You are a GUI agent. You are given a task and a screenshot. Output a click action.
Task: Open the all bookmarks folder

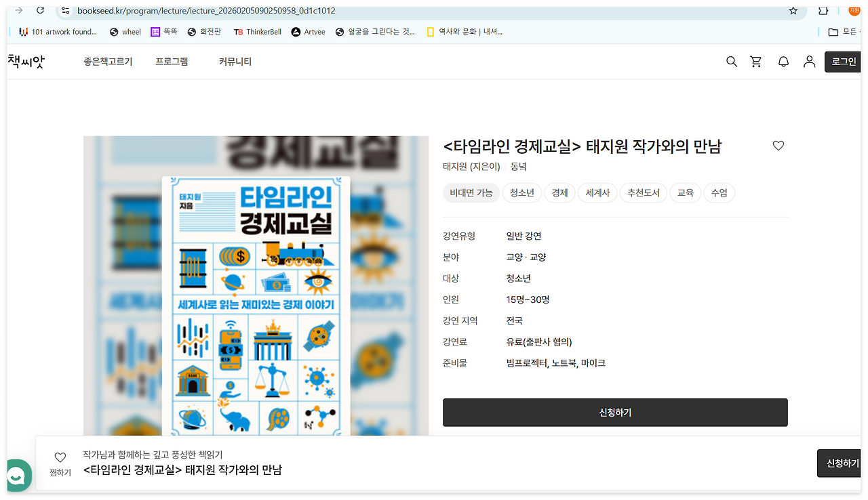pos(844,32)
